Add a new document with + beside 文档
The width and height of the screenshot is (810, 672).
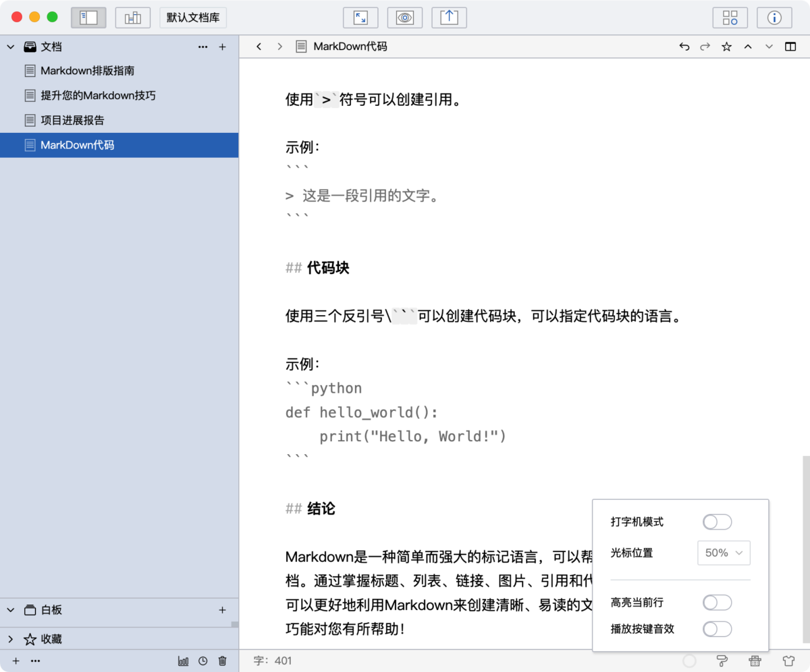coord(222,47)
